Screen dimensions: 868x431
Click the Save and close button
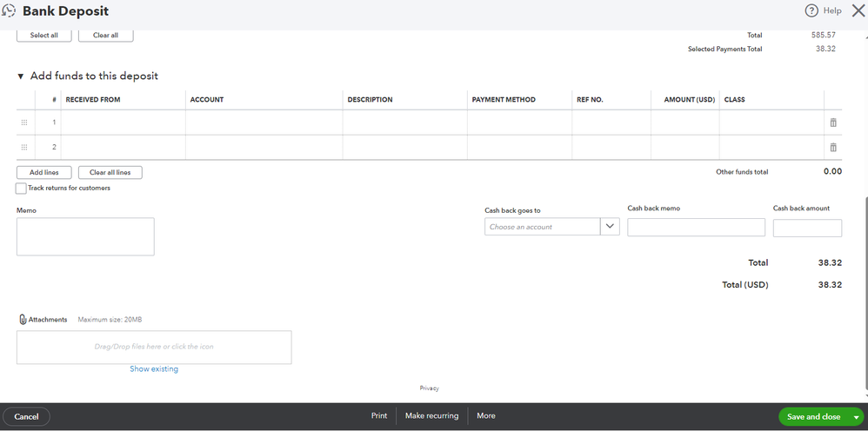coord(814,416)
